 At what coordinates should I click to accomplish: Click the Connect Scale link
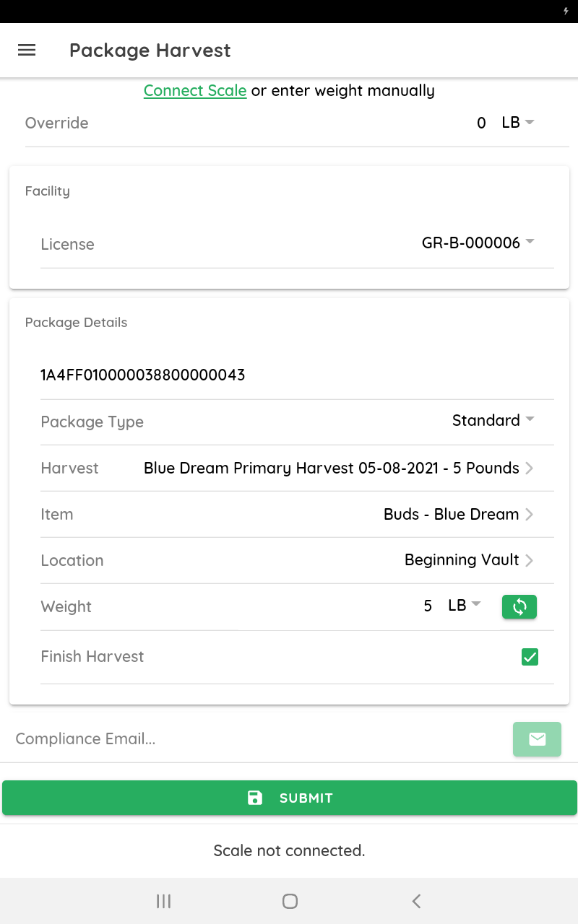(x=195, y=91)
